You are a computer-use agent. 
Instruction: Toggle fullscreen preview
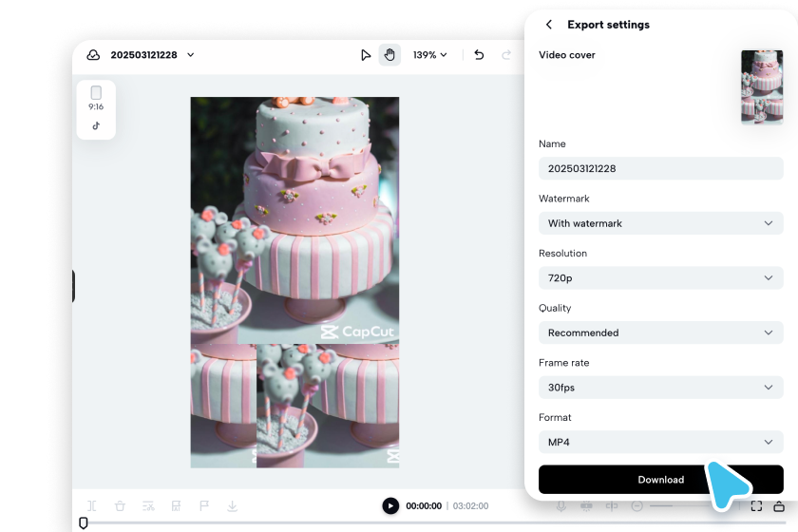pyautogui.click(x=756, y=506)
